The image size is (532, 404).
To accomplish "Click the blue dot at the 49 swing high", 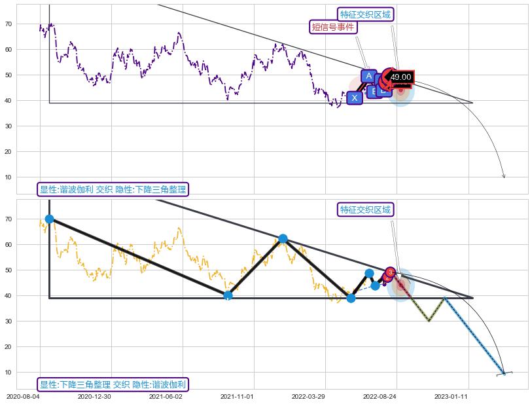I will pos(369,274).
